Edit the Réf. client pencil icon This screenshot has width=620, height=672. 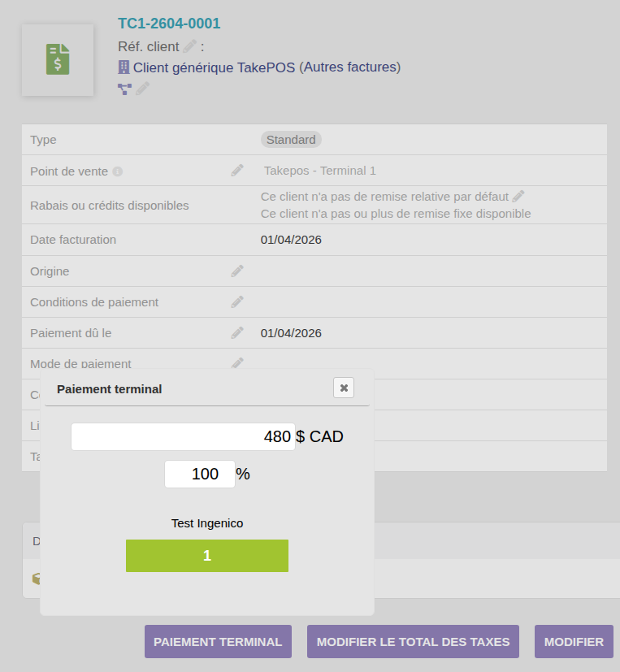point(190,46)
